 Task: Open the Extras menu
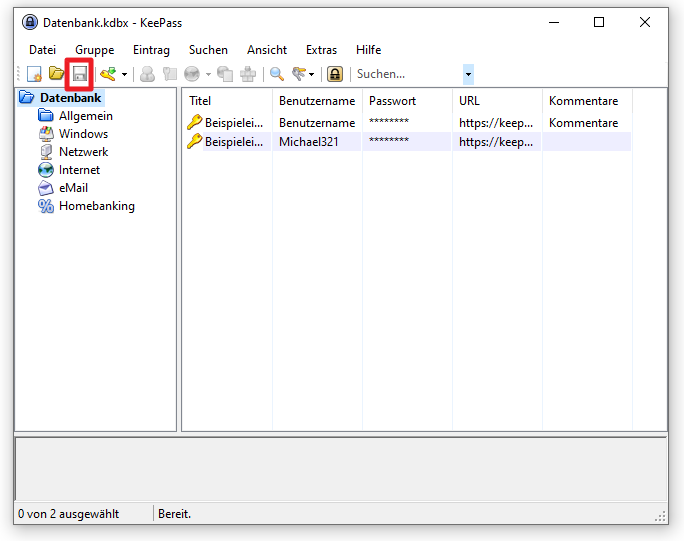coord(321,50)
